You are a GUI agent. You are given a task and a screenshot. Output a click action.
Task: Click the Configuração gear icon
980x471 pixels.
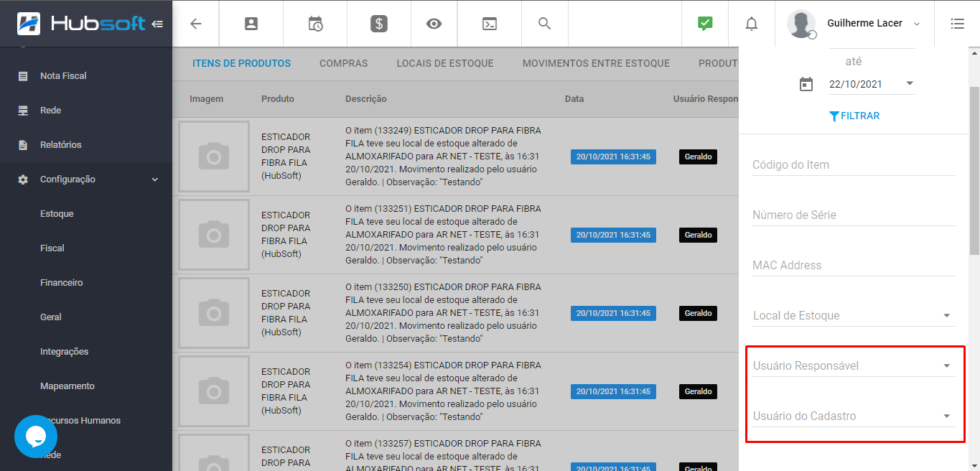click(x=23, y=179)
